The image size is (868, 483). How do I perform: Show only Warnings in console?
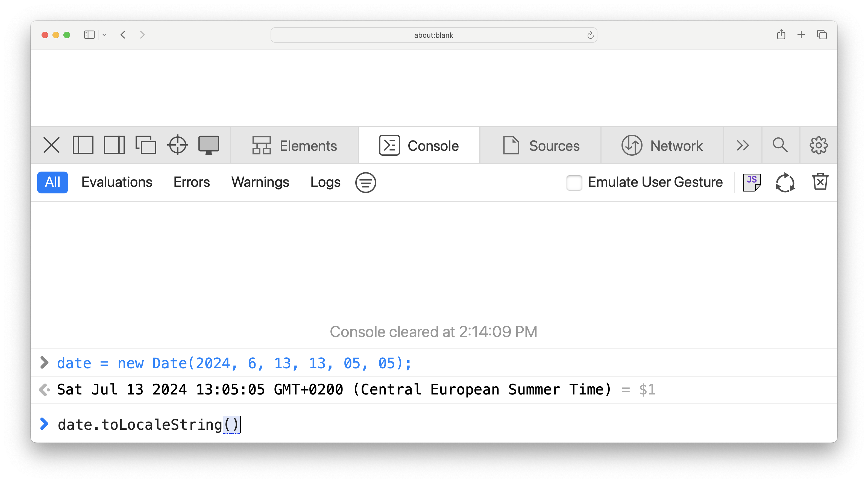point(260,182)
